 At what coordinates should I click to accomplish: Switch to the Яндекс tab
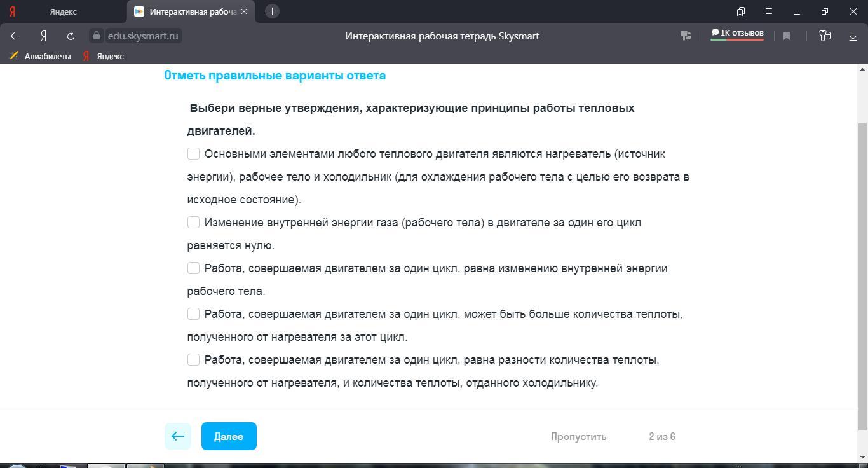point(63,11)
